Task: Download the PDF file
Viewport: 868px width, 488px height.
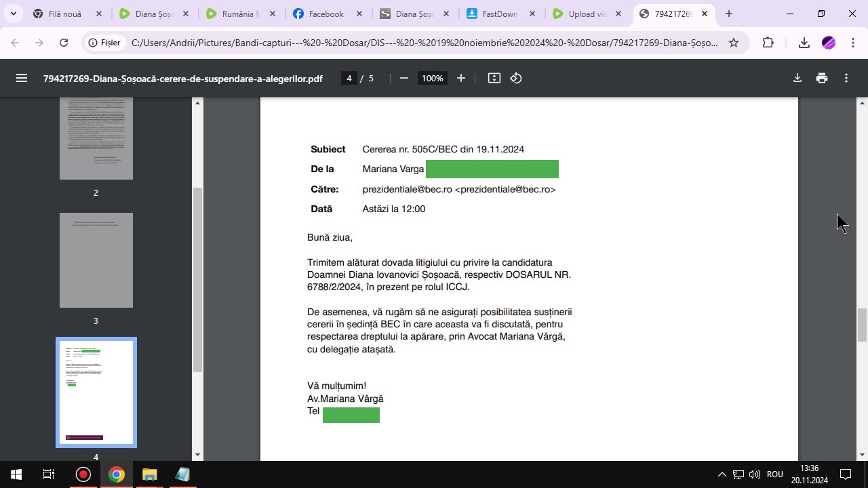Action: tap(797, 78)
